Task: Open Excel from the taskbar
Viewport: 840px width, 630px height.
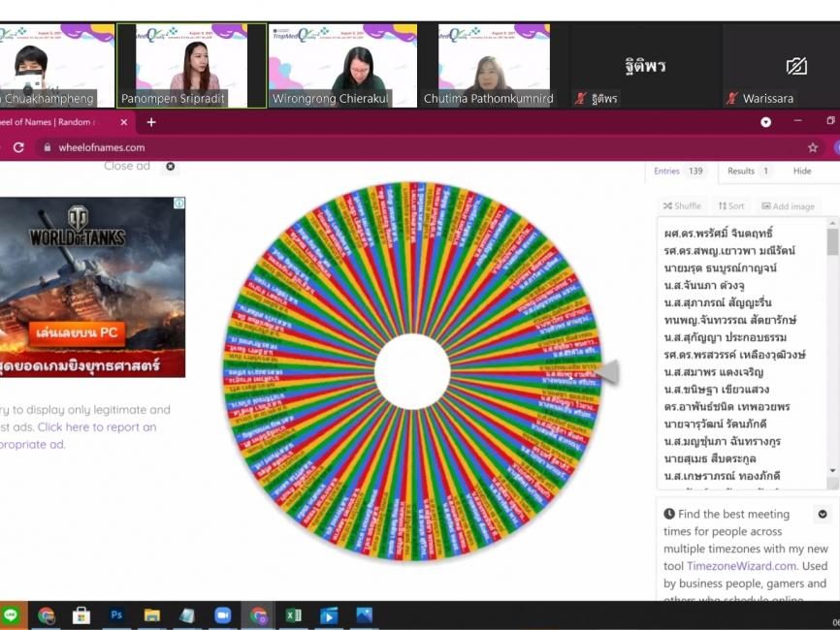Action: pyautogui.click(x=293, y=615)
